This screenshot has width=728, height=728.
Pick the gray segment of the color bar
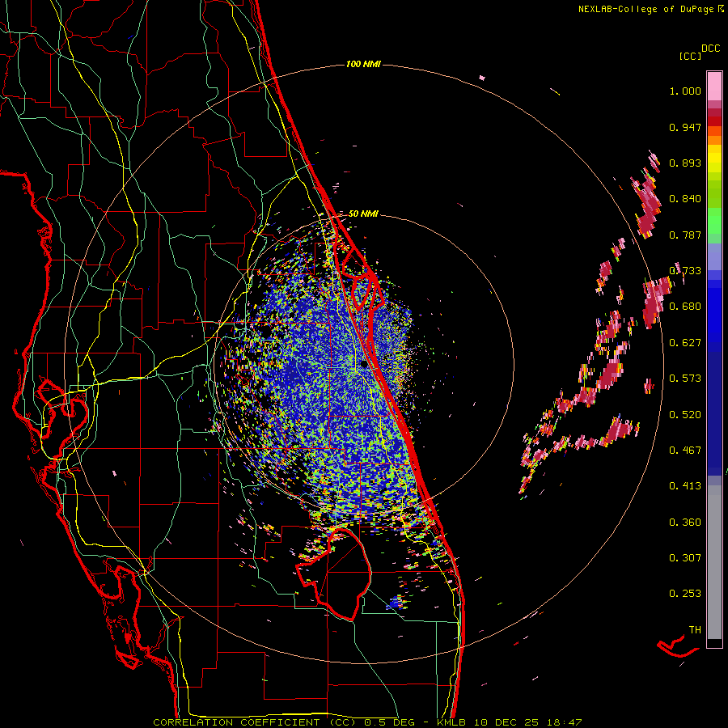click(714, 562)
